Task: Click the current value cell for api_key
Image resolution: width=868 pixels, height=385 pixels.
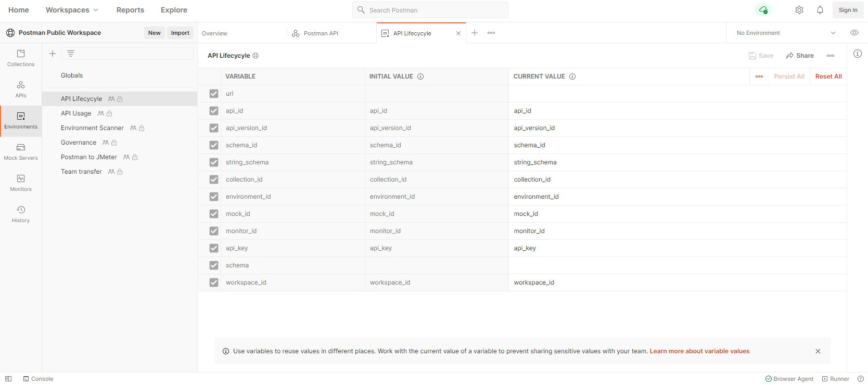Action: (x=678, y=248)
